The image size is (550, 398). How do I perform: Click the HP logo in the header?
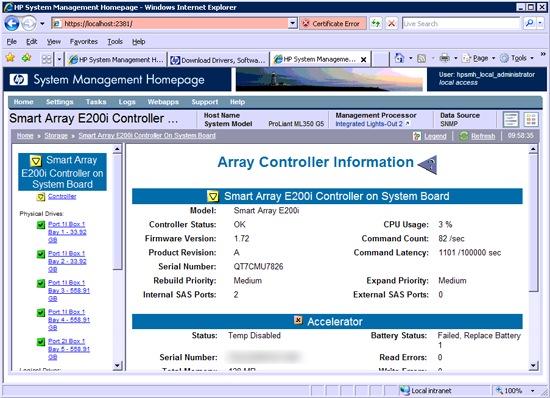click(19, 80)
